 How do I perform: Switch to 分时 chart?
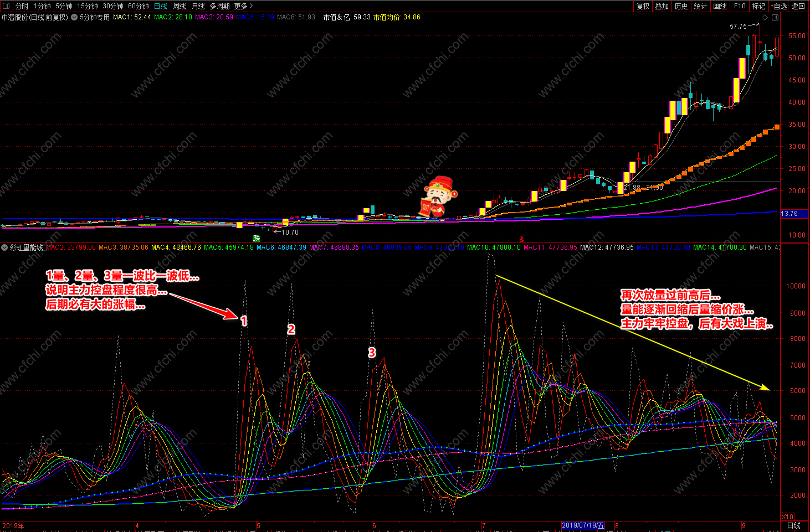(22, 6)
